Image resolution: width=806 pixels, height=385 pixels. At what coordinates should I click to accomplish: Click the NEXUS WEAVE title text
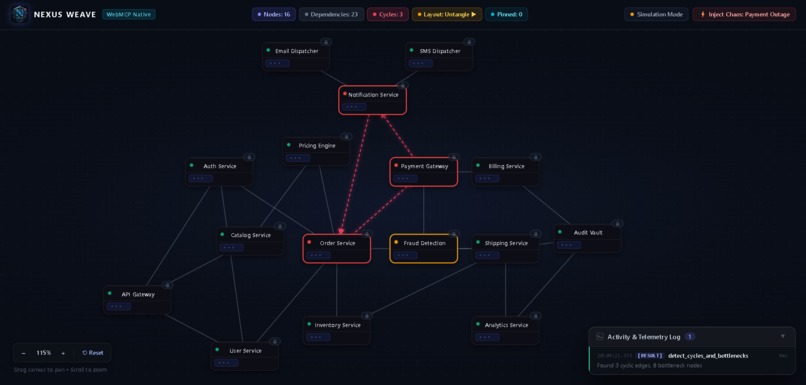(65, 14)
